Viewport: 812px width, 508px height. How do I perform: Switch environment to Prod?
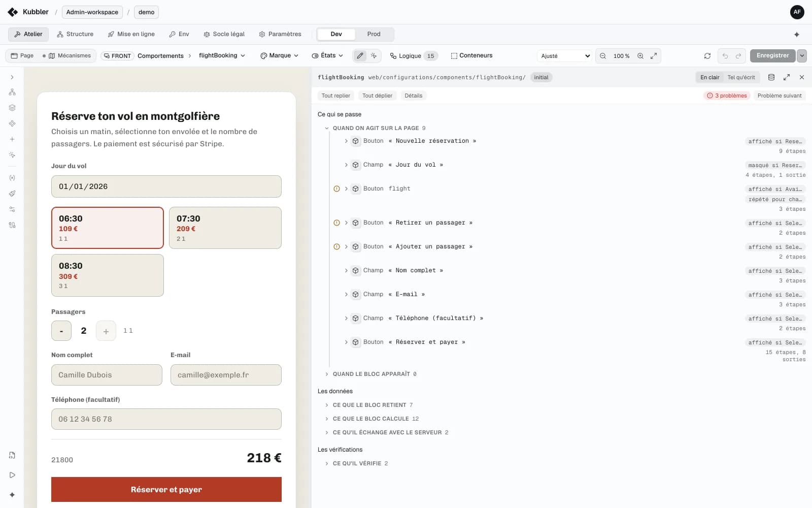point(374,34)
